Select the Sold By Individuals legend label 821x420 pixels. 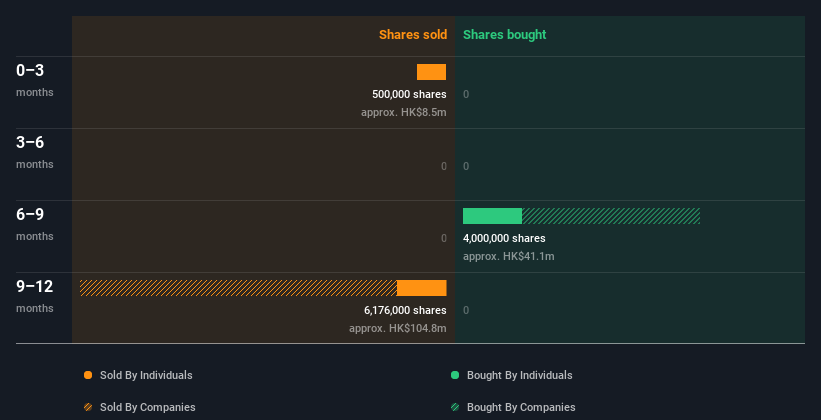point(146,375)
